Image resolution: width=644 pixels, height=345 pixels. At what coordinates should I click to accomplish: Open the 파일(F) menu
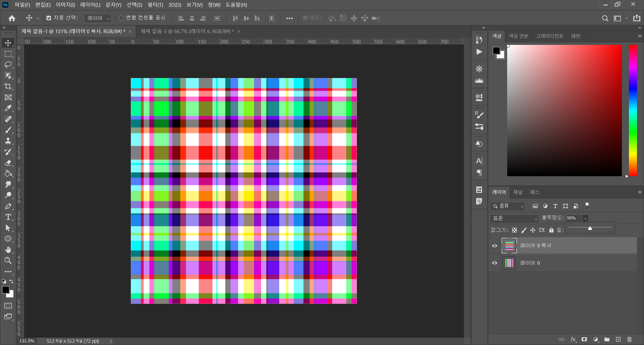tap(22, 5)
